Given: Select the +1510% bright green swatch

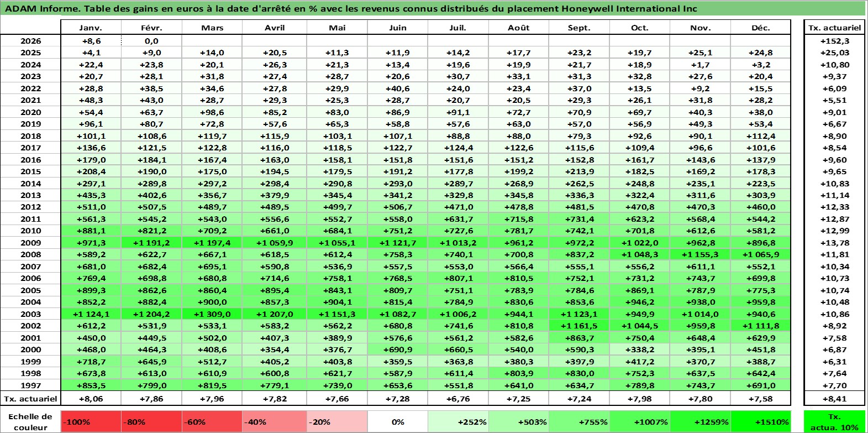Looking at the screenshot, I should point(760,421).
